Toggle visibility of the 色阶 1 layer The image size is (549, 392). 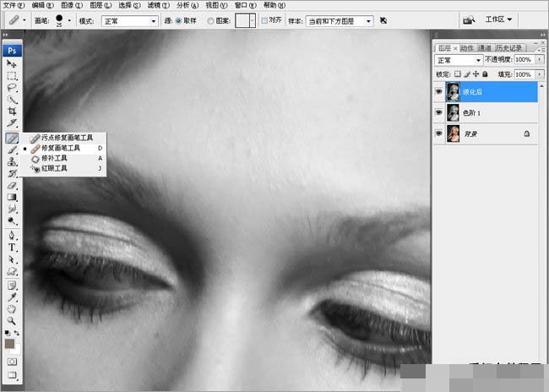click(440, 112)
